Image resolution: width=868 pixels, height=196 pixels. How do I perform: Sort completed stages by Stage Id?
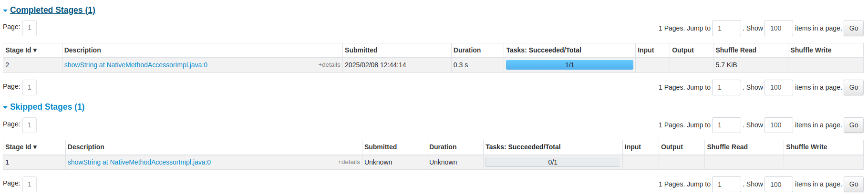21,50
